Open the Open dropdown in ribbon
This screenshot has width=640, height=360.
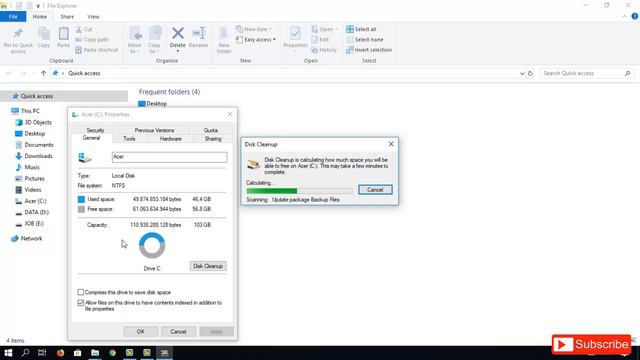[324, 29]
